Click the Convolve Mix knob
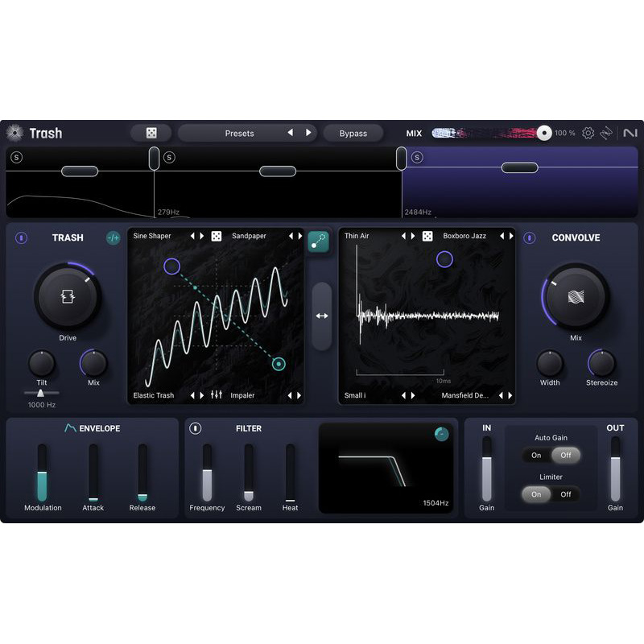The image size is (644, 644). (576, 296)
